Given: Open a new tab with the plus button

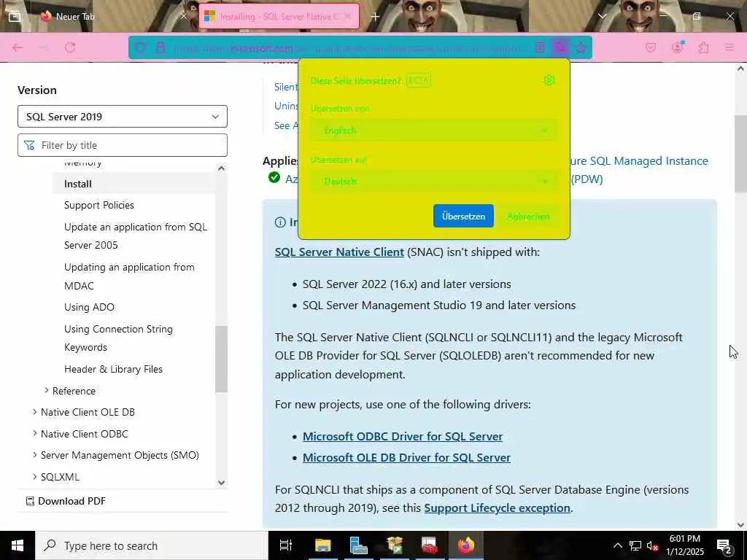Looking at the screenshot, I should click(375, 17).
